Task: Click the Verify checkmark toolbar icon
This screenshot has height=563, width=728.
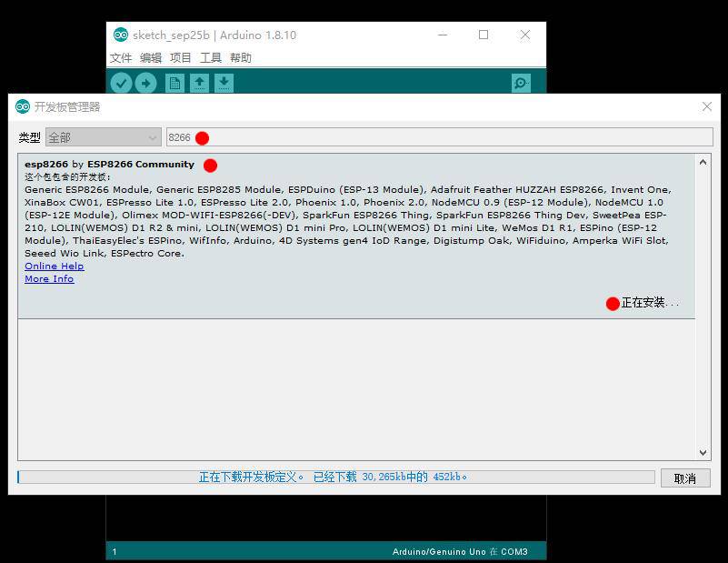Action: [x=121, y=84]
